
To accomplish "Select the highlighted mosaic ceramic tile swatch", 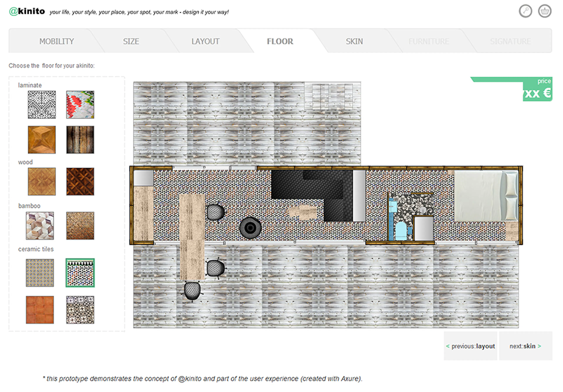I will pos(80,273).
